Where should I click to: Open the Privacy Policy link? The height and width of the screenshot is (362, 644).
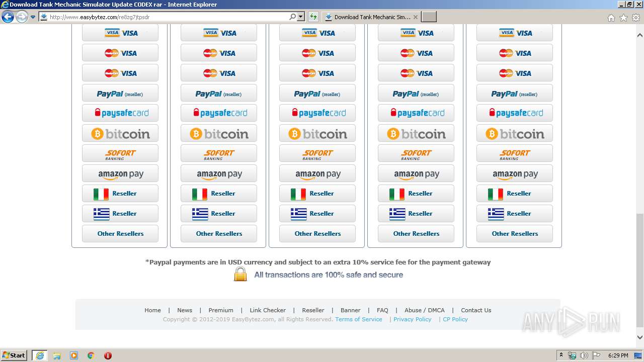pyautogui.click(x=413, y=319)
